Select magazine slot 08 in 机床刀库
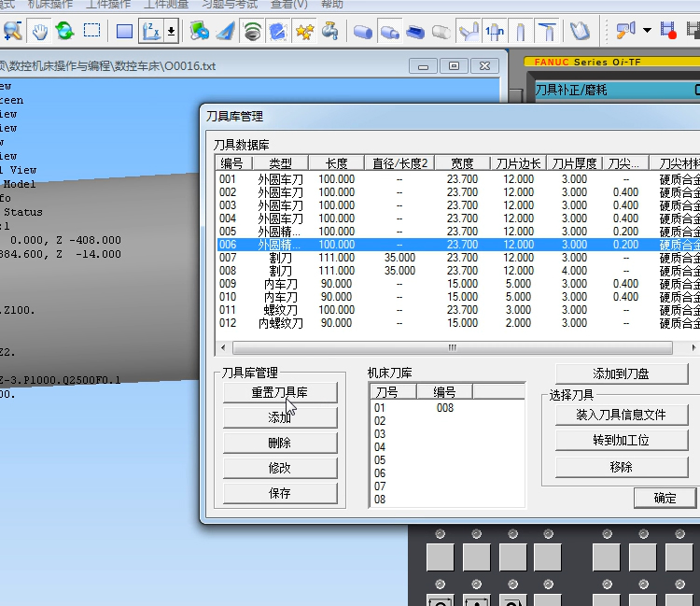This screenshot has width=700, height=606. [x=448, y=500]
